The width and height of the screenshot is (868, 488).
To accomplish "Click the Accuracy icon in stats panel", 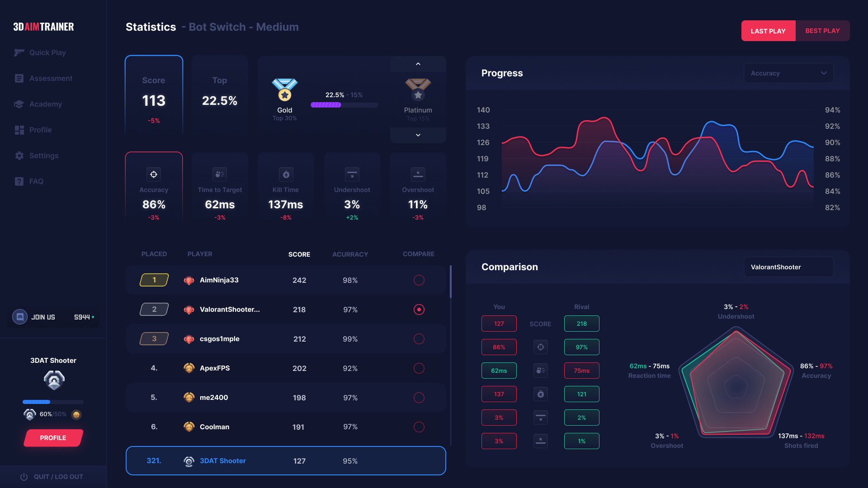I will pyautogui.click(x=154, y=174).
